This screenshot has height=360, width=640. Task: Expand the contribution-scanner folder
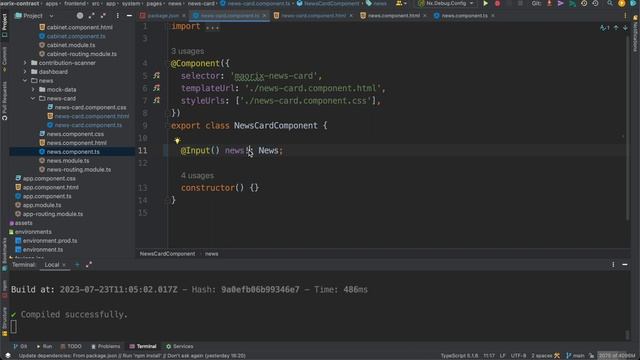coord(25,63)
